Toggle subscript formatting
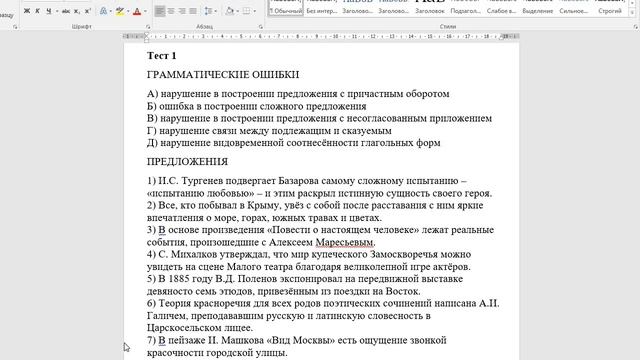Viewport: 640px width, 360px height. point(77,11)
